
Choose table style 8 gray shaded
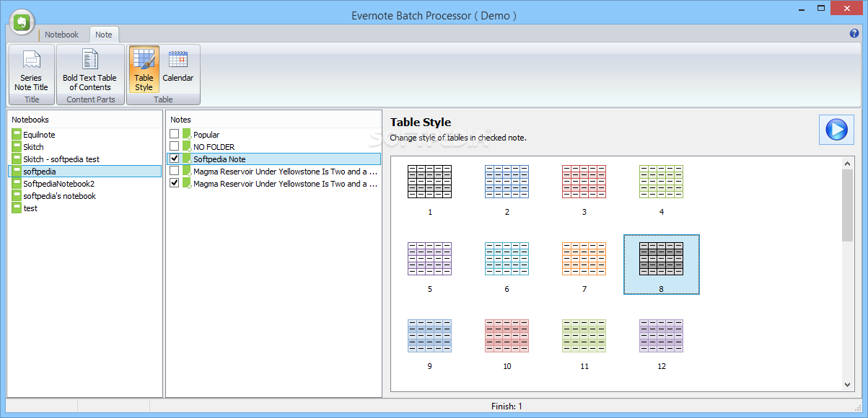click(x=661, y=265)
